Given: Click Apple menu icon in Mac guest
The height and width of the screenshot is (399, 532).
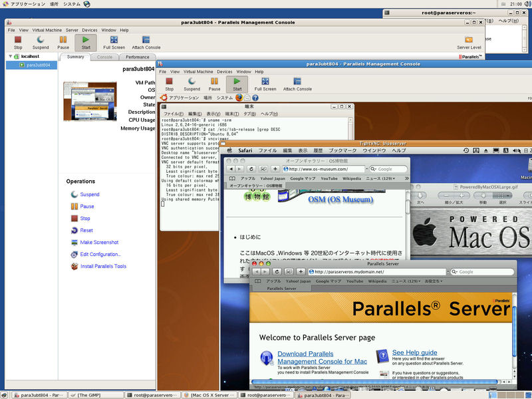Looking at the screenshot, I should (x=229, y=150).
